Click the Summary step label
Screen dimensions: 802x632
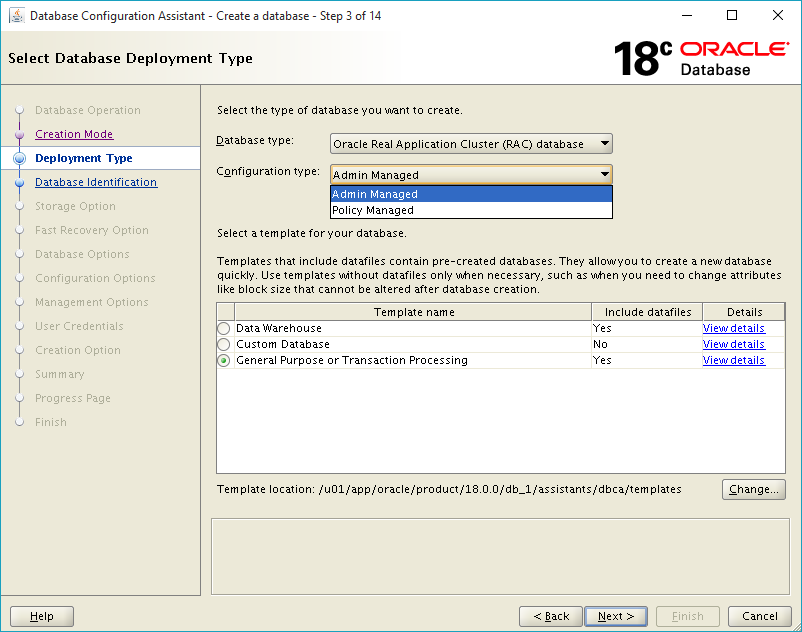pos(60,374)
